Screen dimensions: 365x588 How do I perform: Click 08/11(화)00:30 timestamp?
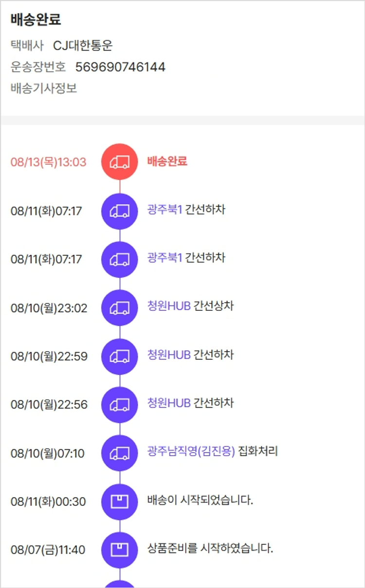pyautogui.click(x=48, y=501)
